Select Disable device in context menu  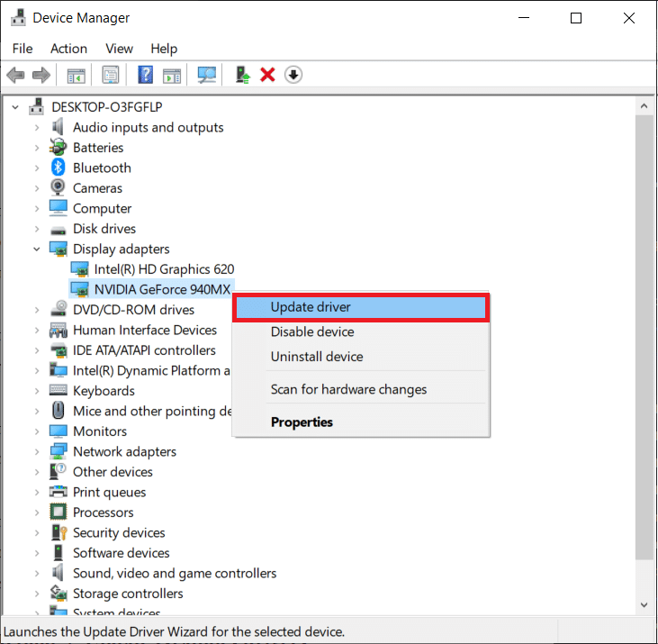[312, 332]
